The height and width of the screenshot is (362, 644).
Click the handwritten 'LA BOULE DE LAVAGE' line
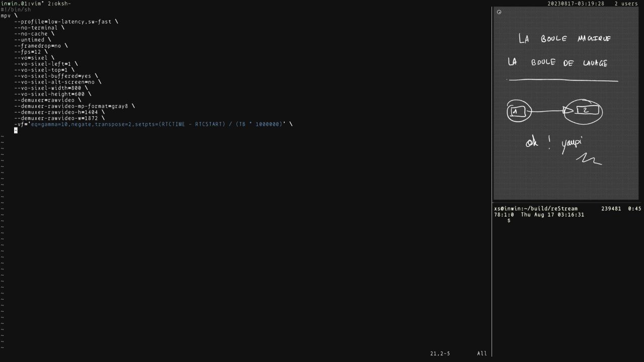click(557, 62)
